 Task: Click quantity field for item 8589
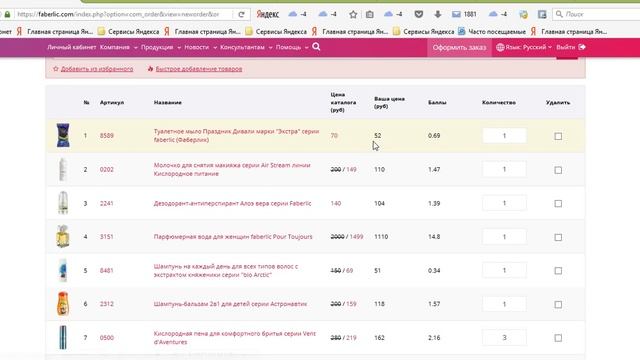(504, 136)
